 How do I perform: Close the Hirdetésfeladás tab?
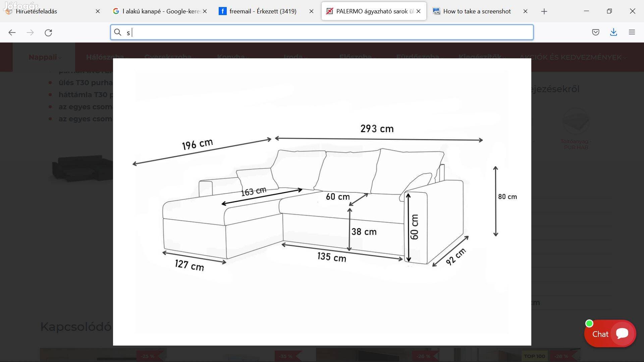[98, 11]
